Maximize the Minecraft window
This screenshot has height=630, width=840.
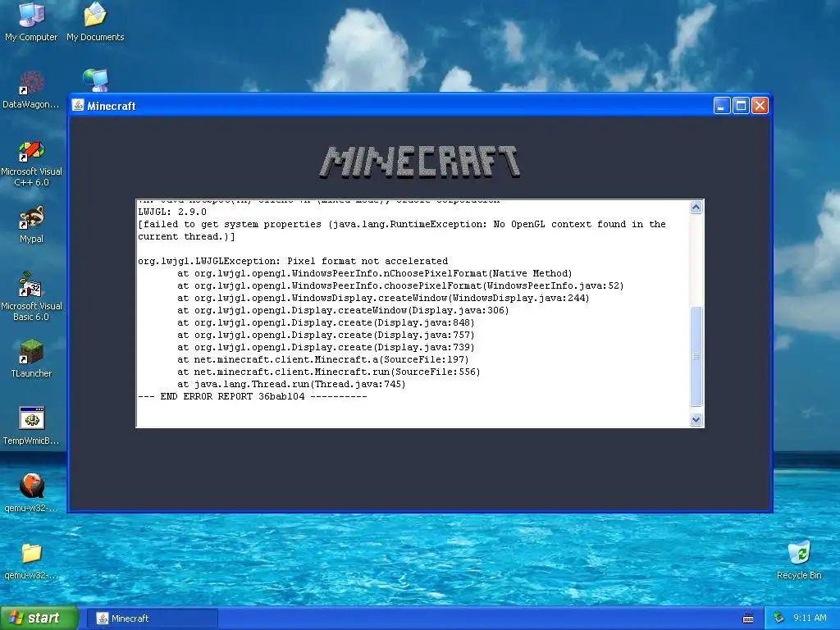pos(741,106)
